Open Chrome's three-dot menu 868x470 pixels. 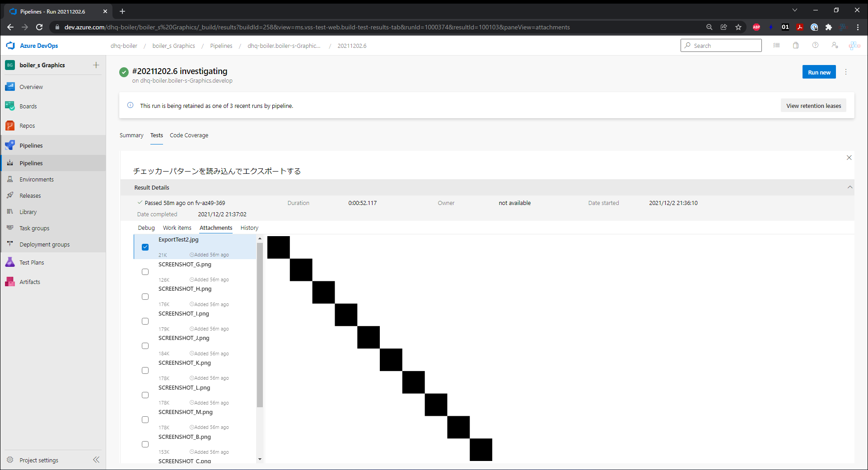858,27
